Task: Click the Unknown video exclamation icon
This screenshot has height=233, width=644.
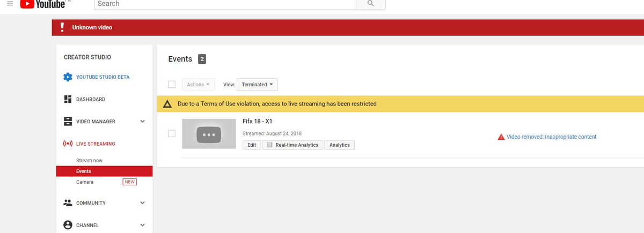Action: pyautogui.click(x=62, y=27)
